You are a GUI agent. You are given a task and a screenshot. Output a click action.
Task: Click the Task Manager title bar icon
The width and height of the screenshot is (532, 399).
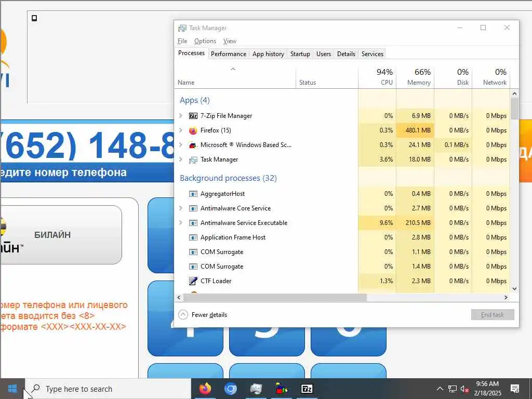(182, 28)
